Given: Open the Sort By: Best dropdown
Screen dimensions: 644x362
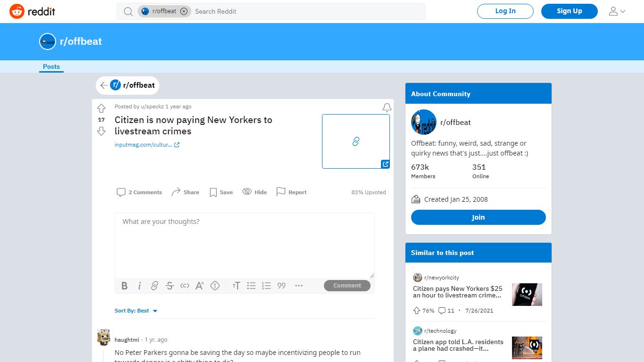Looking at the screenshot, I should pos(136,311).
